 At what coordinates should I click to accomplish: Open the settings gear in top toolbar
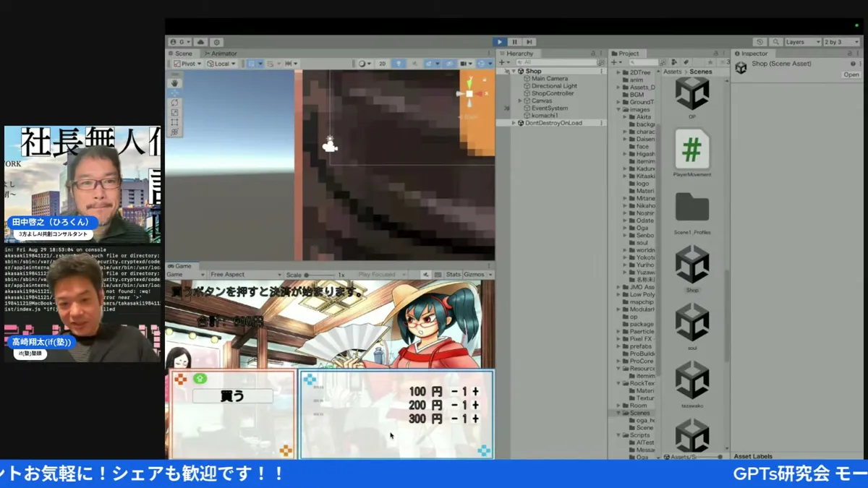click(216, 43)
